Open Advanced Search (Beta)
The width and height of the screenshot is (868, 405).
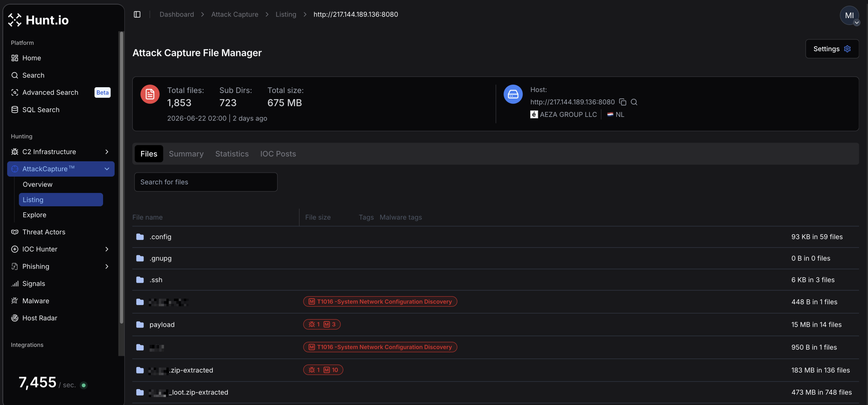click(61, 93)
